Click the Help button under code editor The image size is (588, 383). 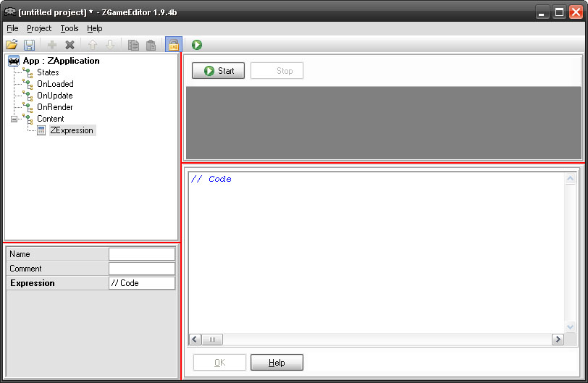coord(277,363)
